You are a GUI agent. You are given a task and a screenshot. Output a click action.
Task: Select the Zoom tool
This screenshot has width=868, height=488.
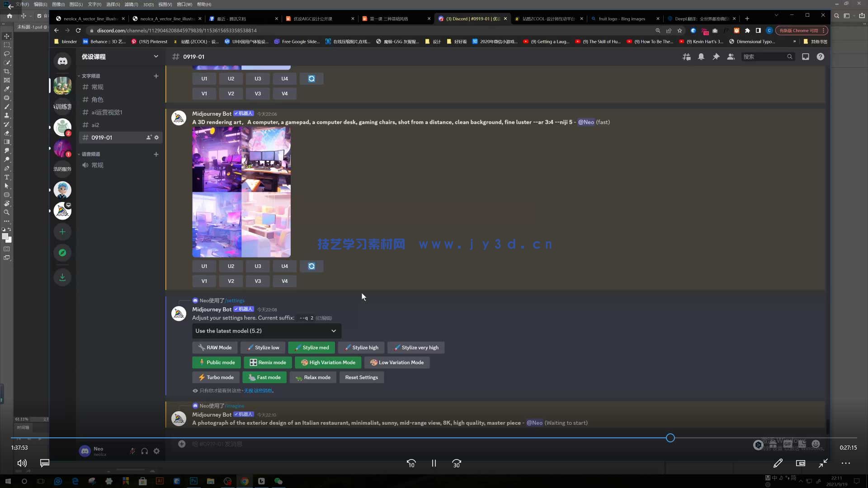(7, 212)
